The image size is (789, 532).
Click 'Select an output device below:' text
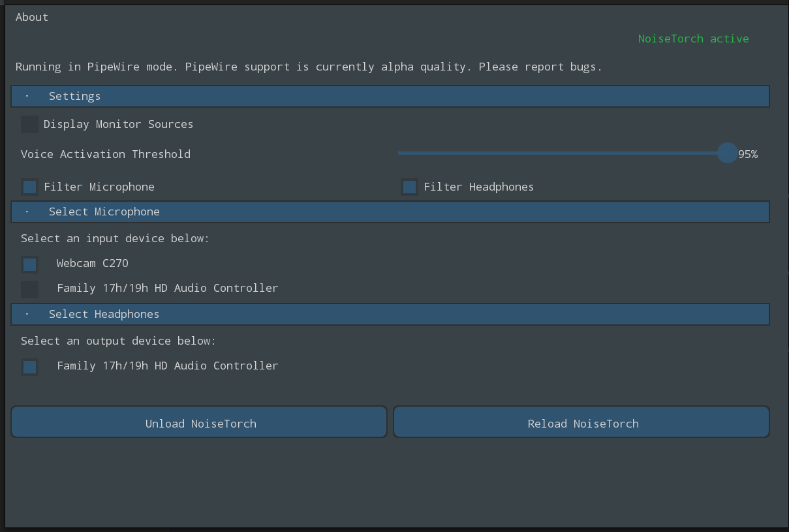pyautogui.click(x=118, y=341)
